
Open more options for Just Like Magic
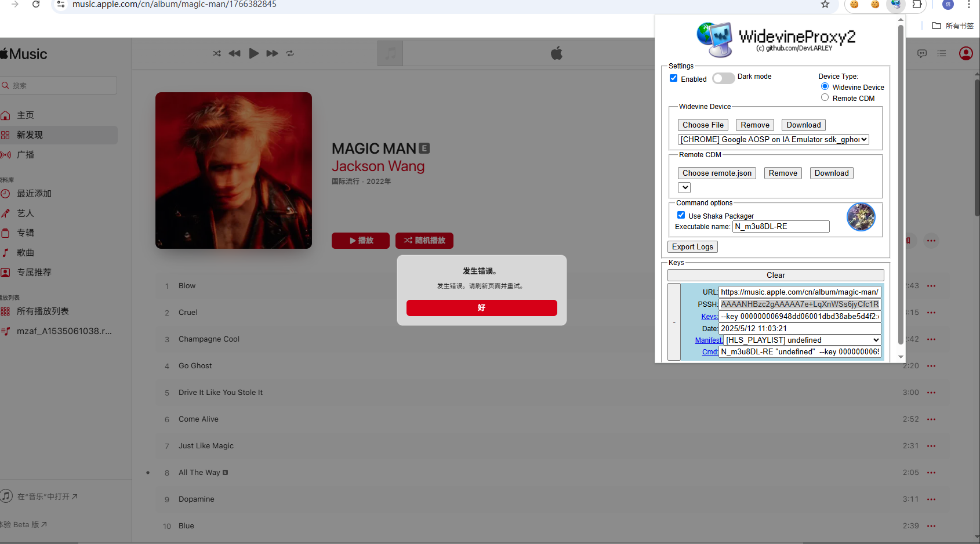[x=931, y=446]
